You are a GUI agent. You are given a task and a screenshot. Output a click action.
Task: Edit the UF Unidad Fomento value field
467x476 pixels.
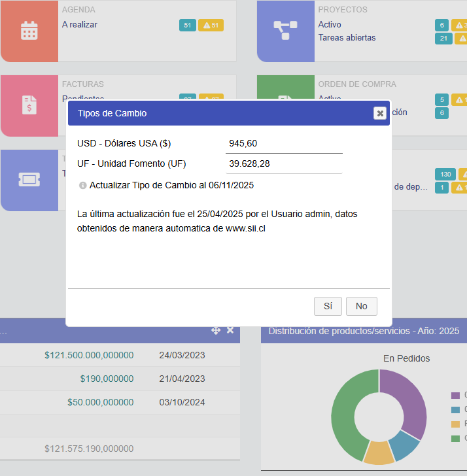pos(283,164)
